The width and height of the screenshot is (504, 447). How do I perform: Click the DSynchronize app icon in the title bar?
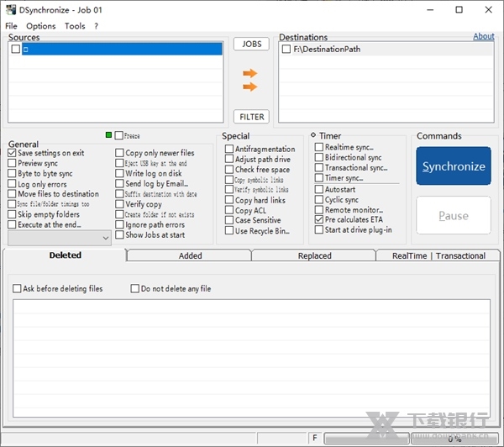tap(10, 10)
